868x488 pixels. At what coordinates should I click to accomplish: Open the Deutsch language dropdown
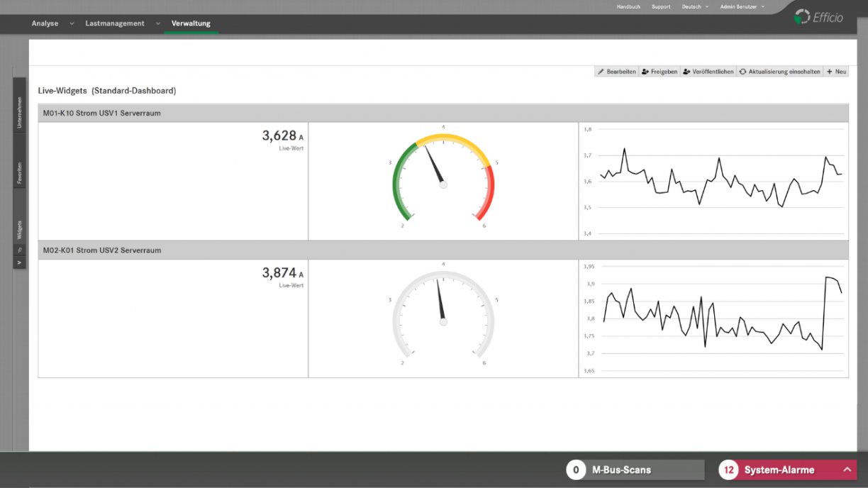coord(695,6)
